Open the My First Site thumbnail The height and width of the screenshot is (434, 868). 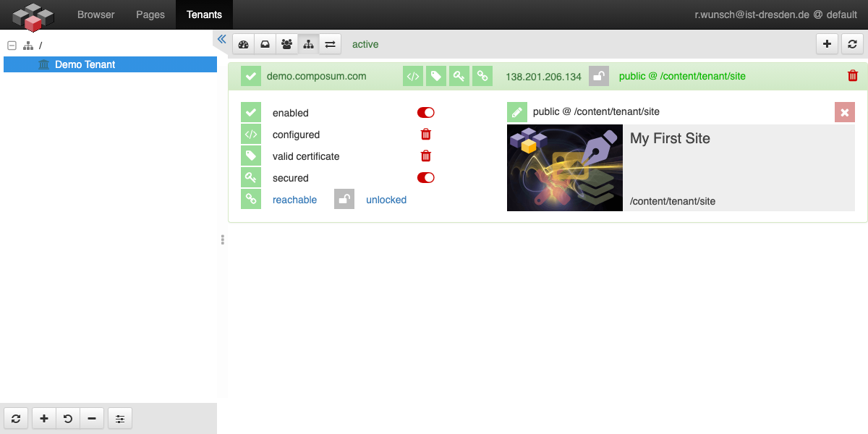pos(564,168)
